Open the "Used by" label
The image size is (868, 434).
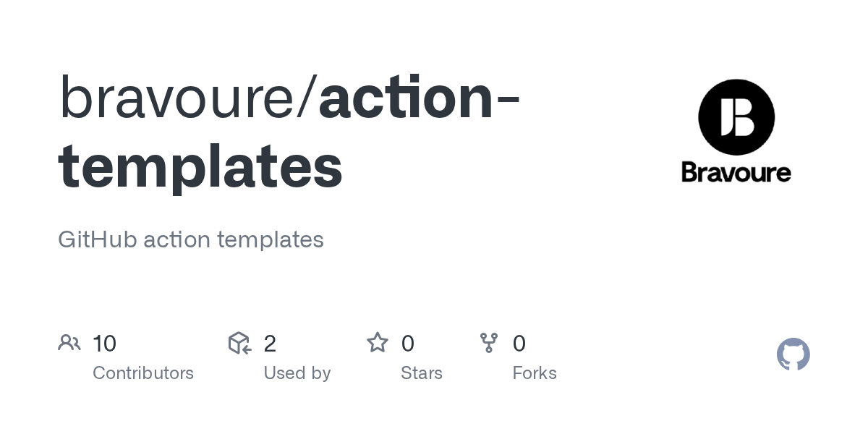[297, 373]
